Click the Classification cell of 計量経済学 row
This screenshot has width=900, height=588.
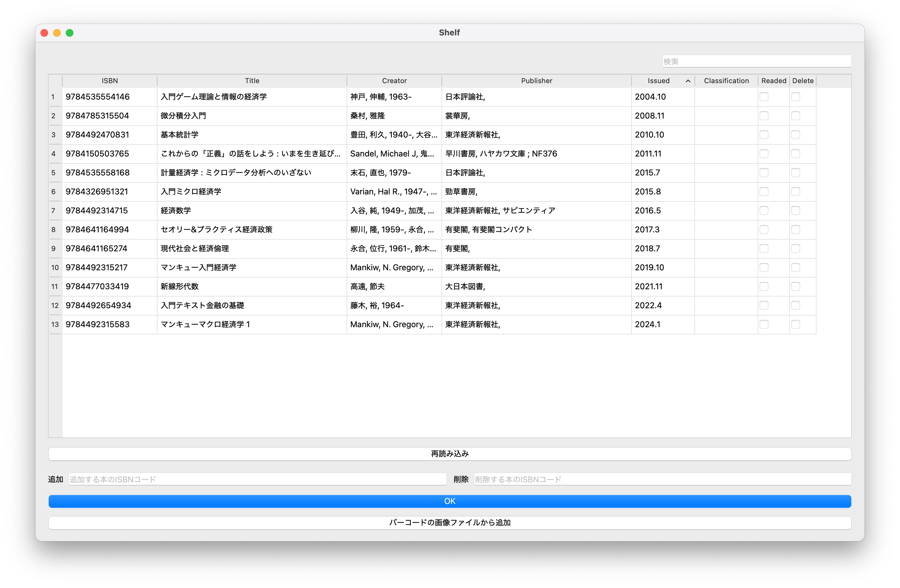(726, 172)
